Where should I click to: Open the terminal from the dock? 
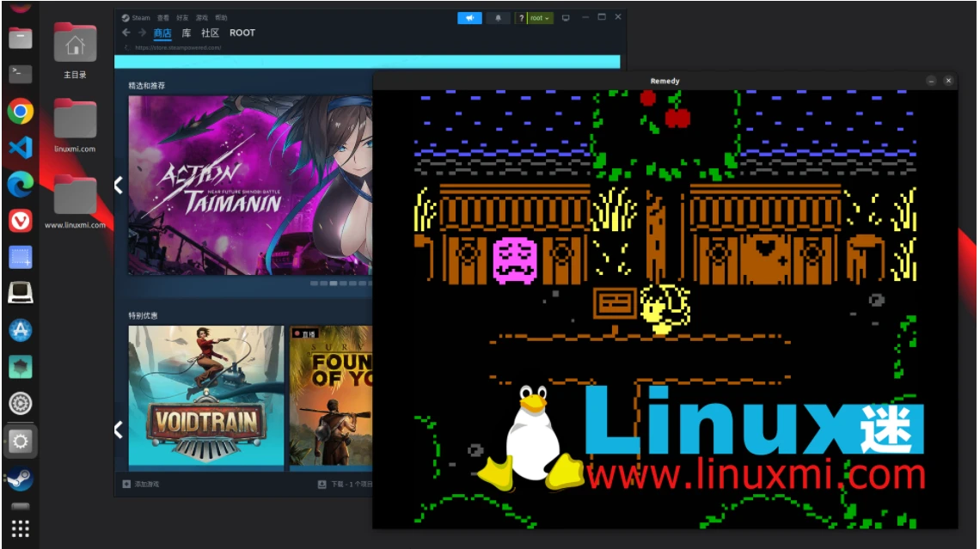(20, 73)
